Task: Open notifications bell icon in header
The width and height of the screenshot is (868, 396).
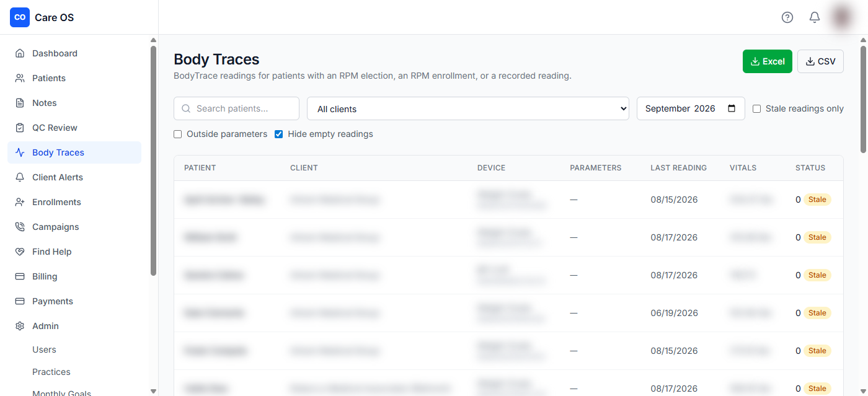Action: [x=815, y=17]
